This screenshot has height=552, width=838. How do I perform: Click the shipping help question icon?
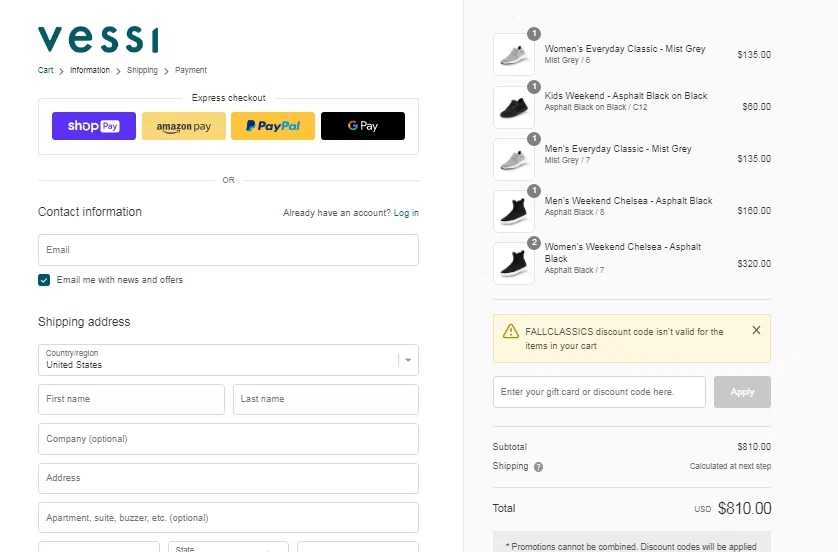[539, 467]
